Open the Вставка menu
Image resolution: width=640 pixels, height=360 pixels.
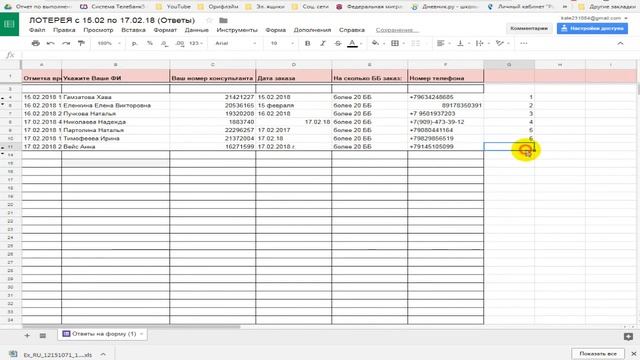tap(133, 30)
